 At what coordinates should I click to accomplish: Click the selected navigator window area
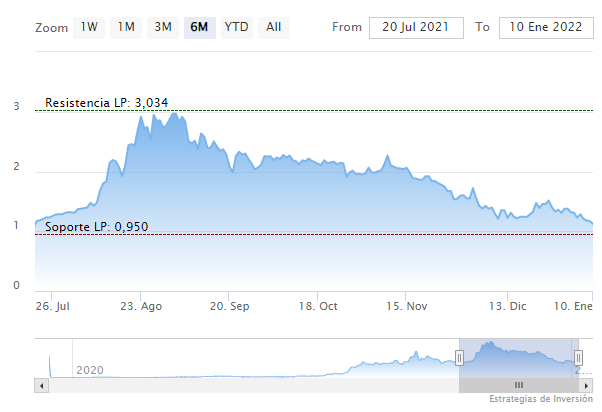coord(519,358)
